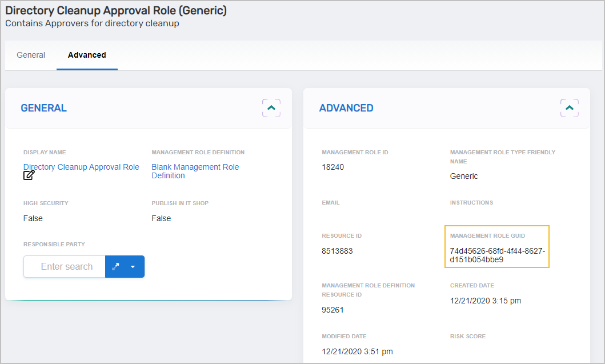
Task: Click the Resource ID value 8513883
Action: pyautogui.click(x=337, y=251)
